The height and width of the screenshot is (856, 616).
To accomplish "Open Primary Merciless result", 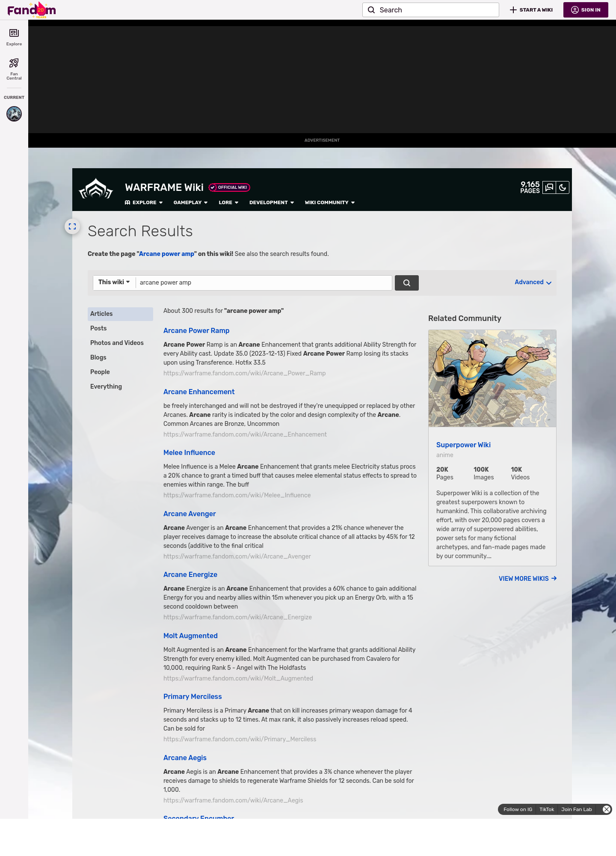I will [x=192, y=696].
